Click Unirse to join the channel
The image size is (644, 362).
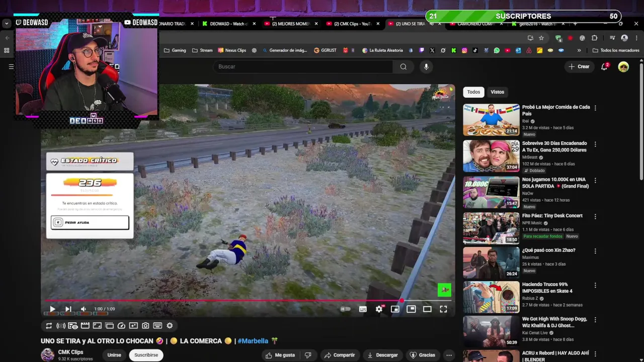tap(114, 355)
